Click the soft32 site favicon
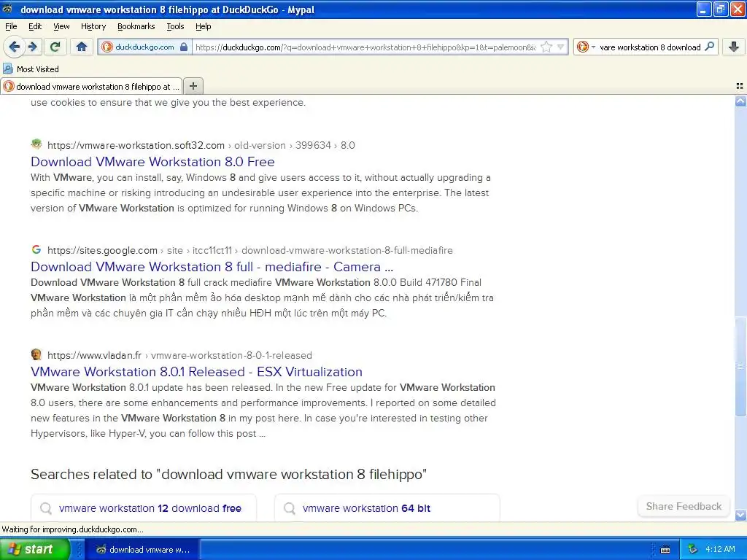This screenshot has height=560, width=747. pos(36,144)
